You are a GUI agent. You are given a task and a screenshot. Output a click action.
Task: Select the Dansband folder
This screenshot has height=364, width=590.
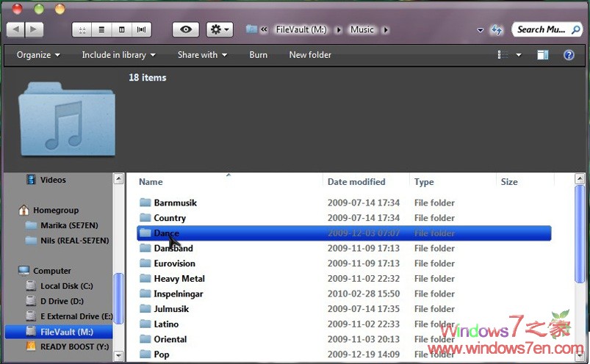[x=173, y=248]
